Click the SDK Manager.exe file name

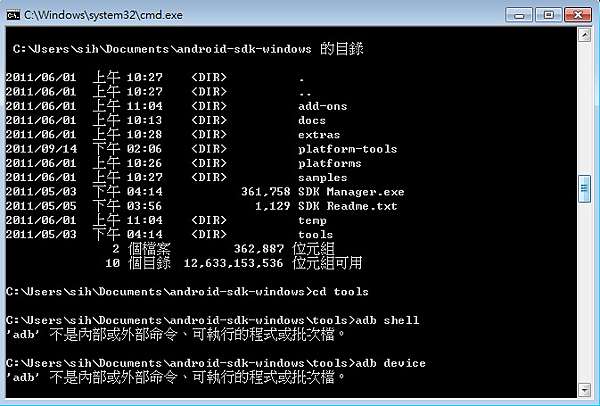351,192
